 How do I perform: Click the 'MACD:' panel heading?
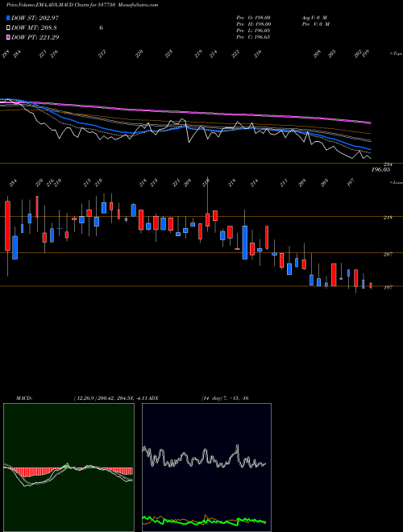(24, 398)
